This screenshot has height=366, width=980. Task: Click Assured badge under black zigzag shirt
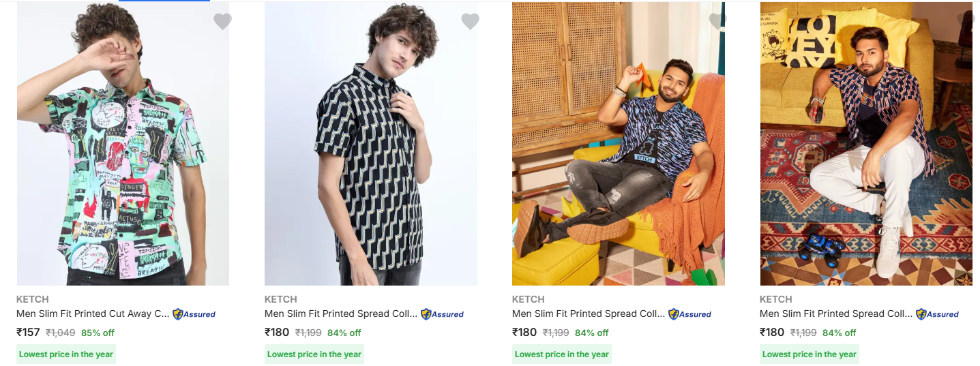(442, 314)
